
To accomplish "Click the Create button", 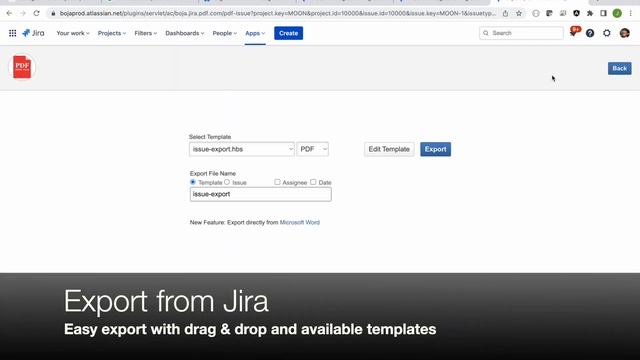I will (289, 33).
